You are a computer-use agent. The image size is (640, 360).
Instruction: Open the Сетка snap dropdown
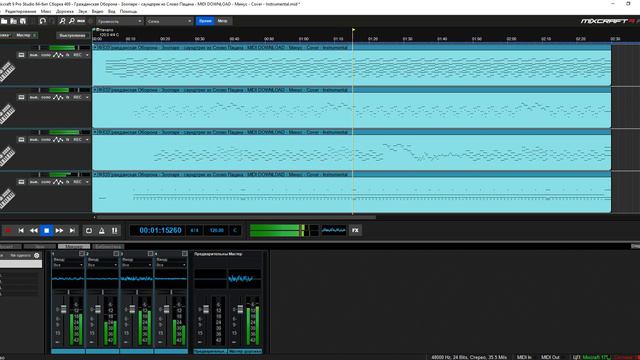click(x=169, y=21)
